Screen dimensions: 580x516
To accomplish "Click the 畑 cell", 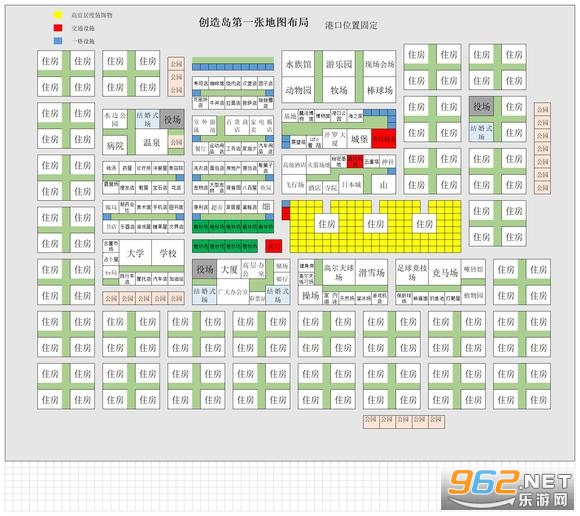I will (266, 207).
